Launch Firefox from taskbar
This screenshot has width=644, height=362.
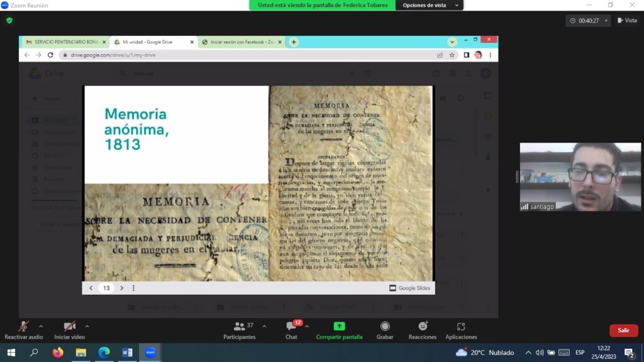pos(58,353)
